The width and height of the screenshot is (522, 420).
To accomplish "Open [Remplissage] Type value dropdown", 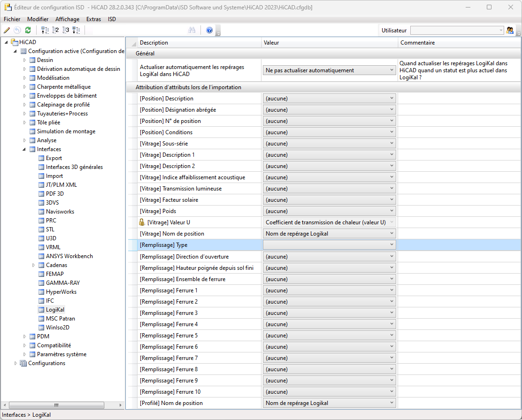I will [x=329, y=245].
